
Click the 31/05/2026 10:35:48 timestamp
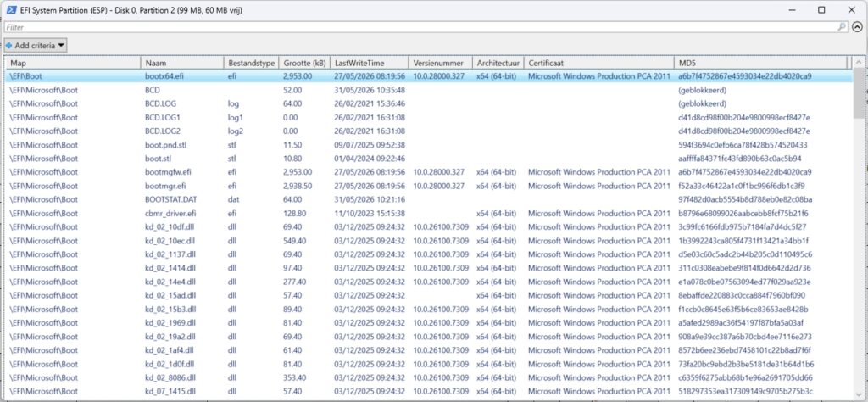370,90
